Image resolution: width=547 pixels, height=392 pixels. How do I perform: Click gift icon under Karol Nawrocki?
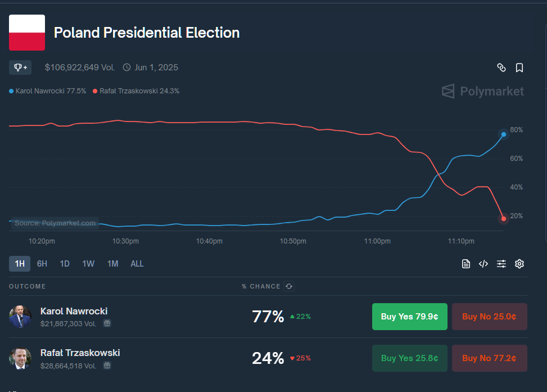coord(107,323)
